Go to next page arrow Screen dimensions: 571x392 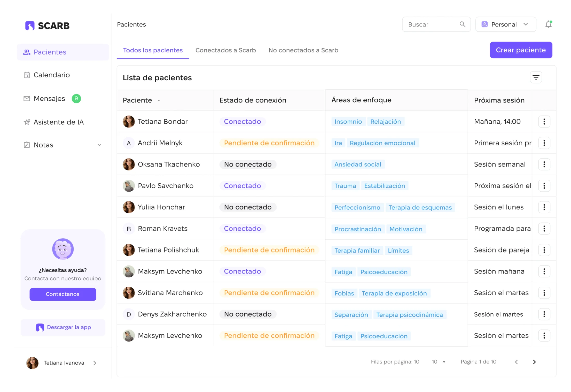[x=534, y=362]
